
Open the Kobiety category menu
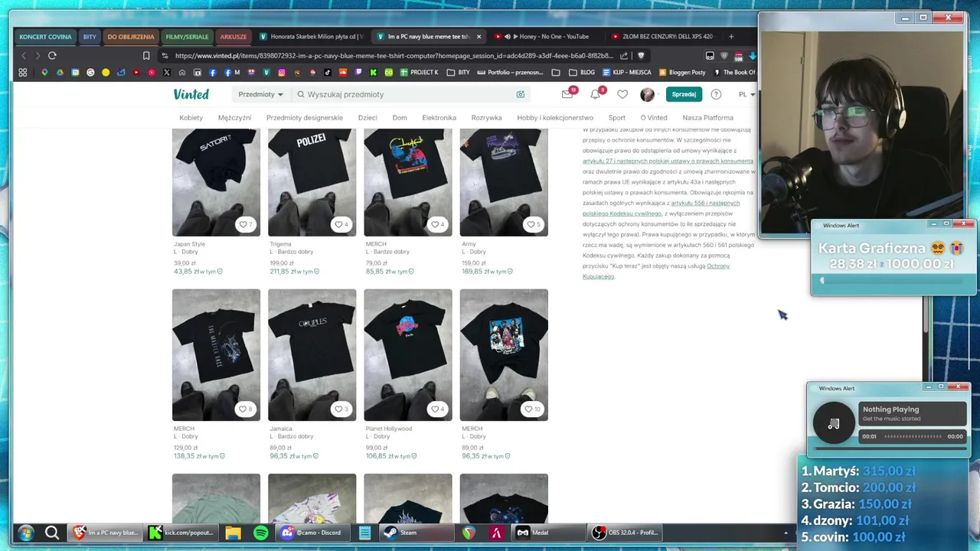(191, 118)
